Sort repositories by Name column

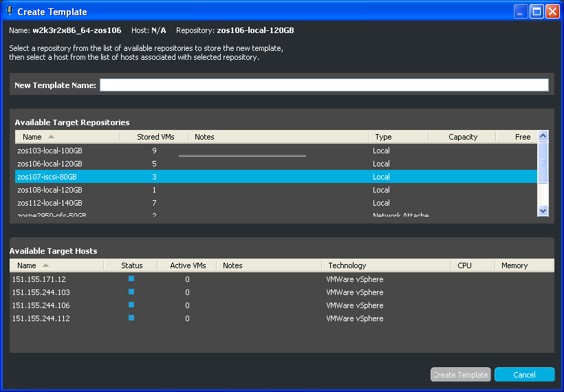click(67, 137)
